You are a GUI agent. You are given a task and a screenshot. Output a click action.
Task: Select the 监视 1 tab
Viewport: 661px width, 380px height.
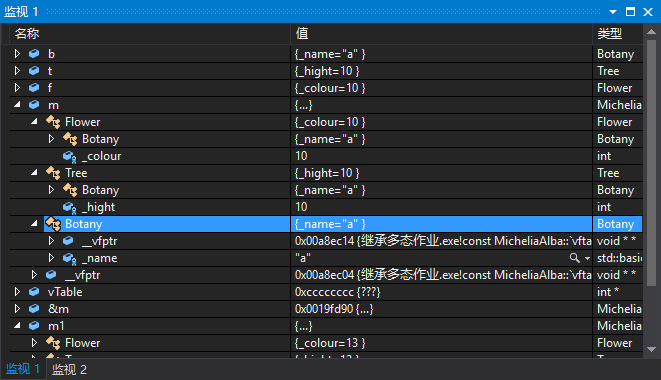[23, 369]
